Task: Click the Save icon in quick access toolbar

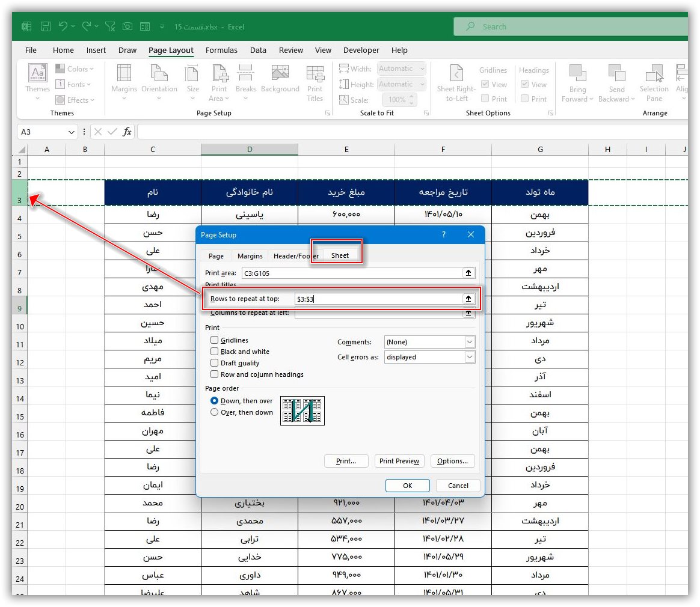Action: point(46,26)
